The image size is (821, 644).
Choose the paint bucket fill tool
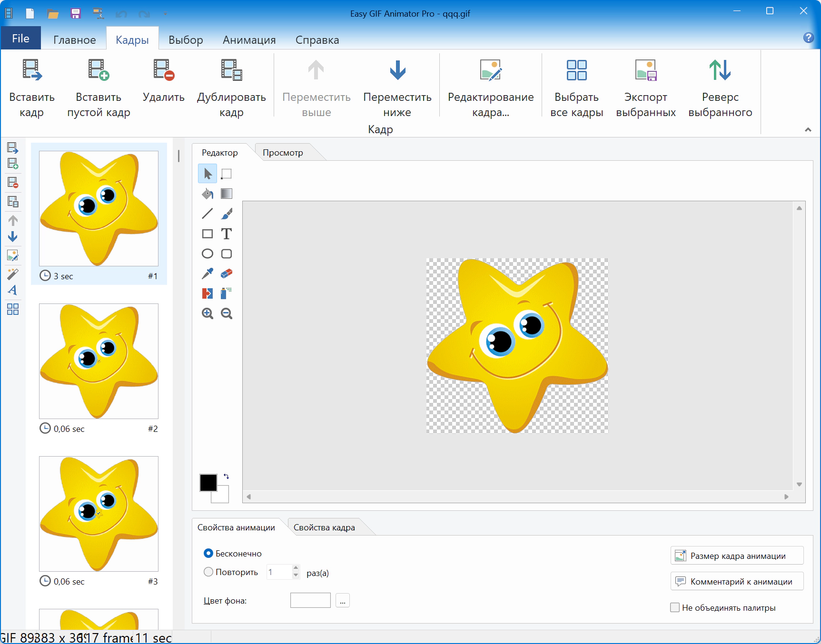click(x=208, y=194)
